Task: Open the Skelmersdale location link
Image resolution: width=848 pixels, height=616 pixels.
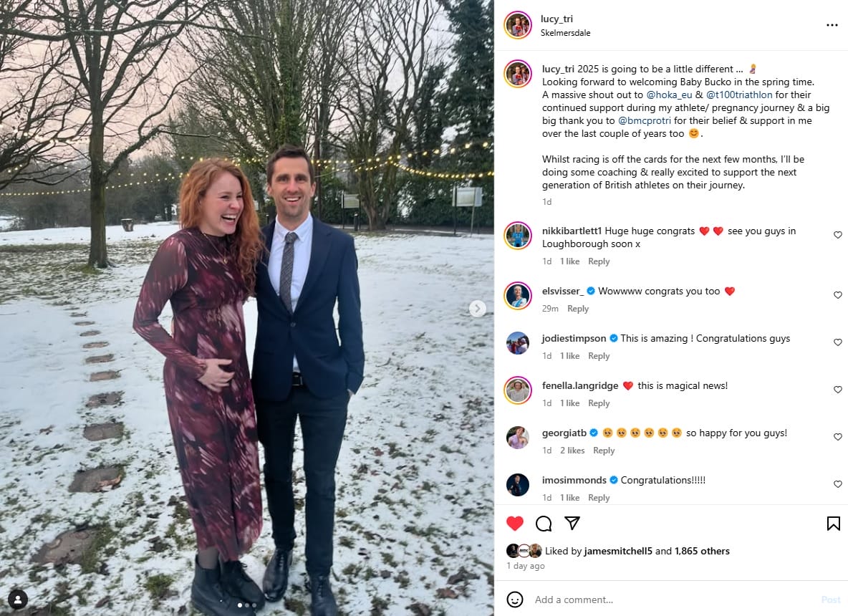Action: (x=565, y=33)
